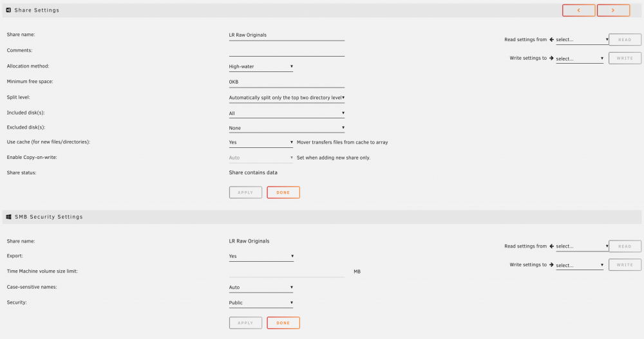This screenshot has height=339, width=644.
Task: Click the 'Share contains data' status text
Action: click(x=253, y=173)
